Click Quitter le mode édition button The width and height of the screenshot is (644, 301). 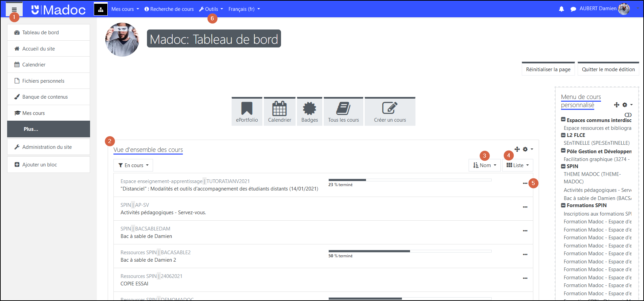point(608,69)
